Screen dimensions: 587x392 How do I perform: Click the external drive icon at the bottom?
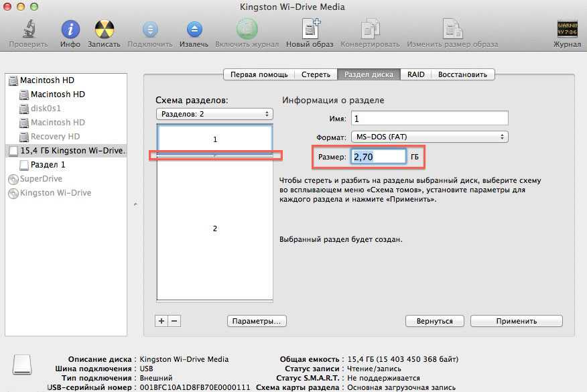point(22,365)
